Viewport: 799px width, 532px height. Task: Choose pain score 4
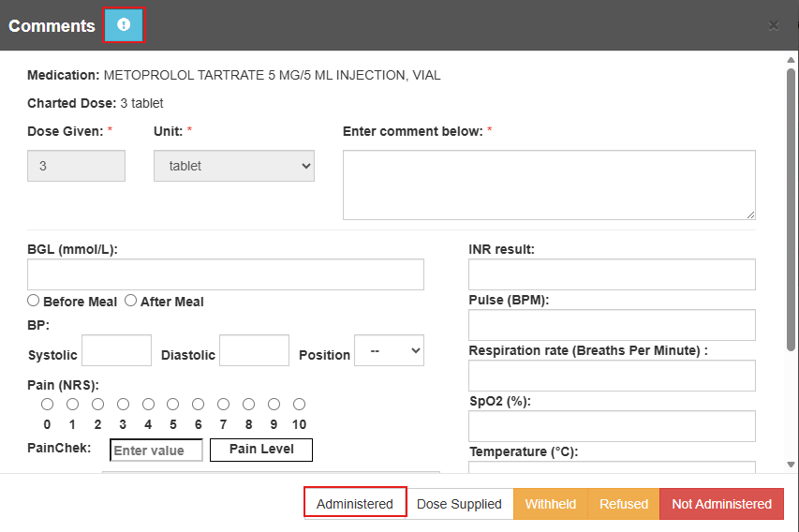(x=148, y=404)
